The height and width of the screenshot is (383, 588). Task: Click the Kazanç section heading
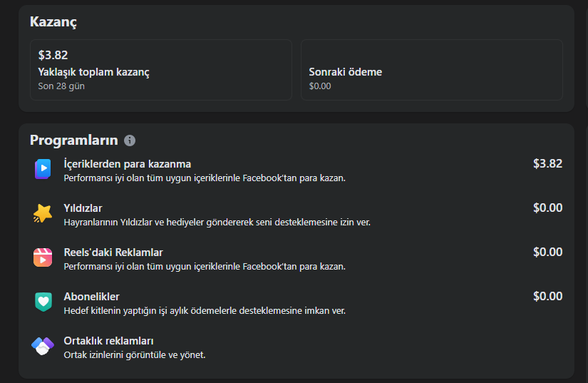pyautogui.click(x=53, y=22)
